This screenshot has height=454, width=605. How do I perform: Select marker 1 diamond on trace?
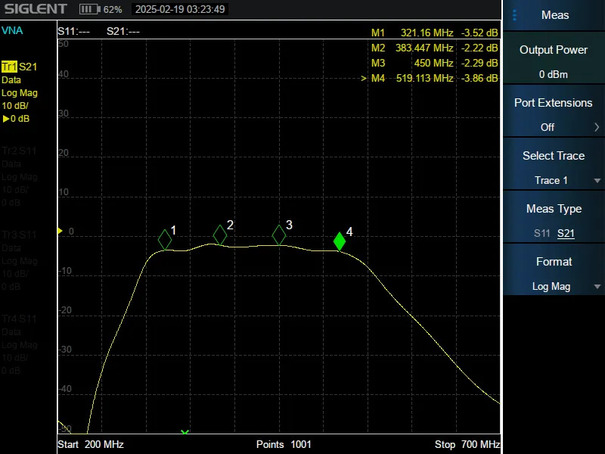(x=165, y=240)
